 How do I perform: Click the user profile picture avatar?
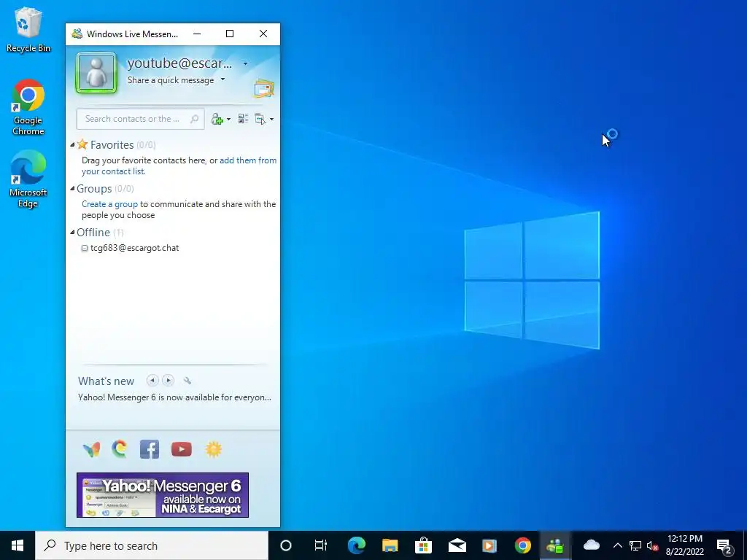(x=96, y=73)
